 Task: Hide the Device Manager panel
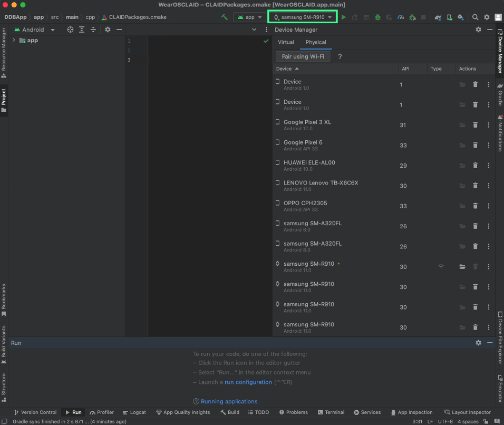(490, 30)
